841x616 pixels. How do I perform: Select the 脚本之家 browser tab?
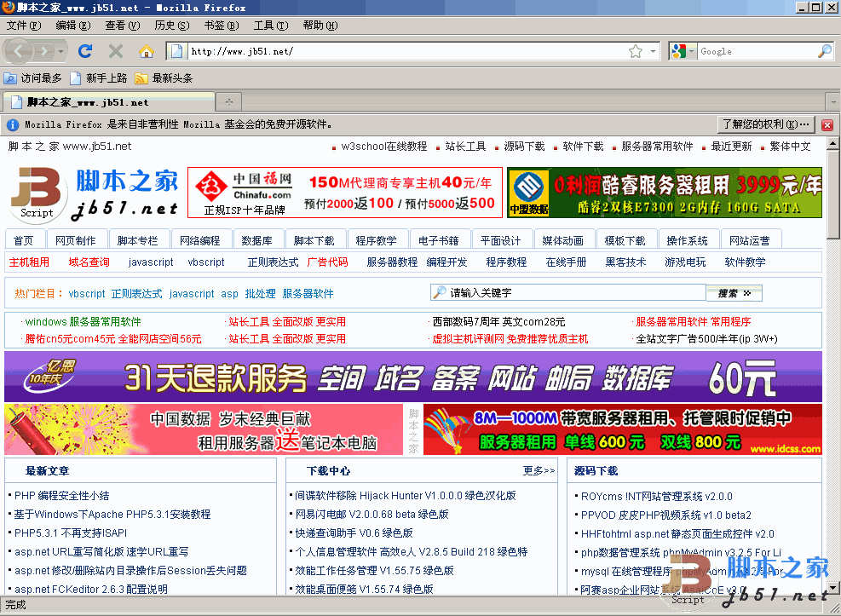[x=109, y=102]
